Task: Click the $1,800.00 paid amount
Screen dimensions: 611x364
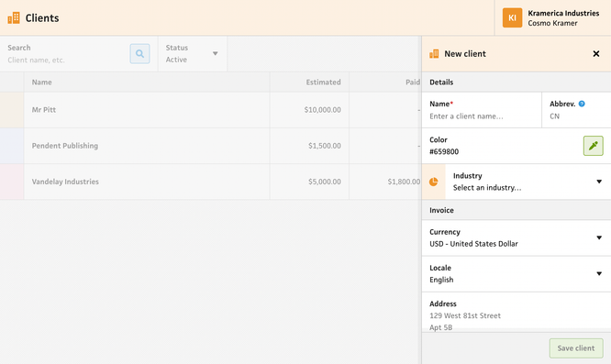Action: coord(404,182)
